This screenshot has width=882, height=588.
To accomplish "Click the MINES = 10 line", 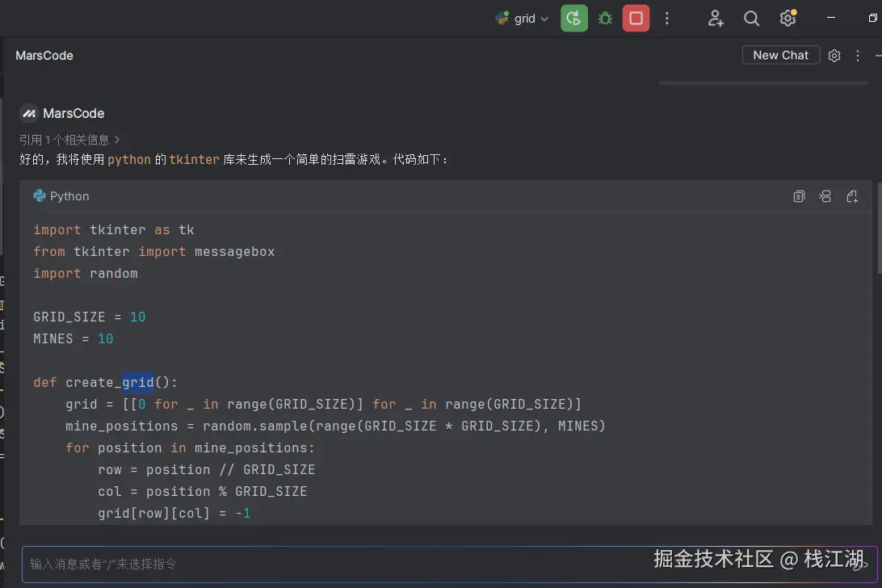I will click(73, 338).
